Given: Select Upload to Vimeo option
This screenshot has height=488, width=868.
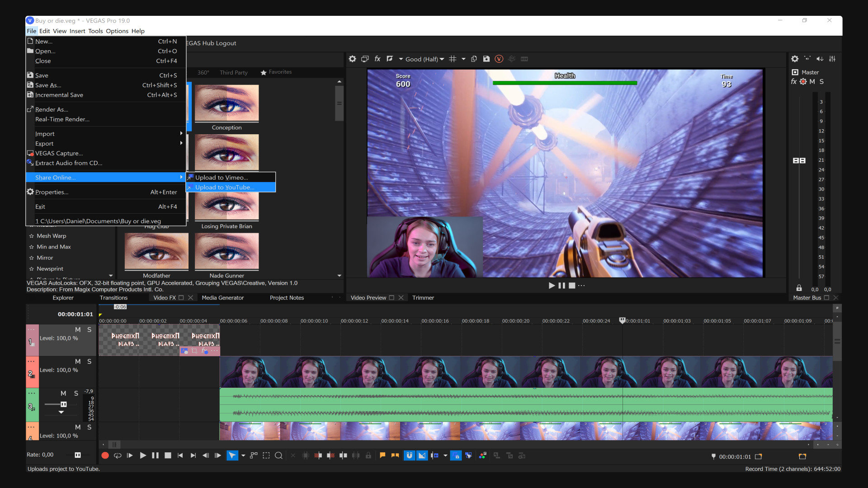Looking at the screenshot, I should tap(222, 177).
